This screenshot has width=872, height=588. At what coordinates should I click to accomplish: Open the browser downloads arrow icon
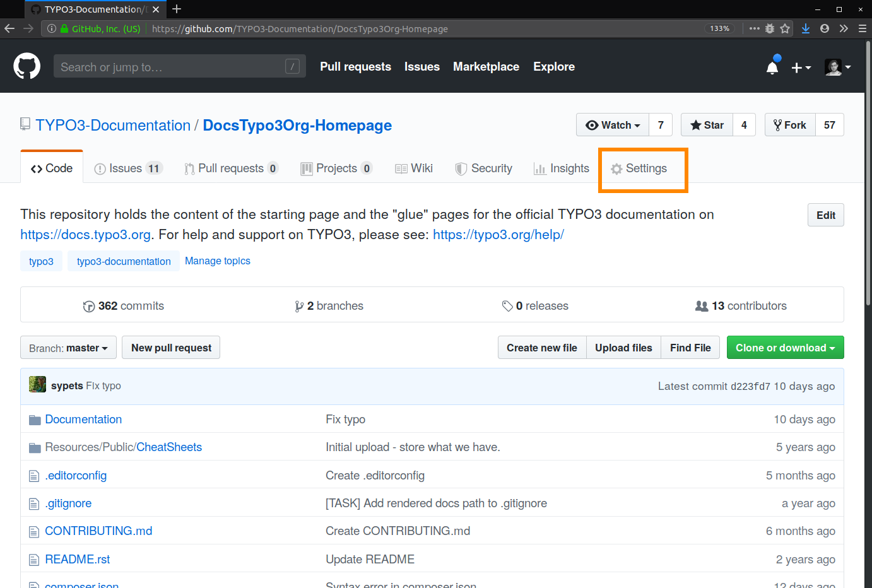(x=806, y=28)
